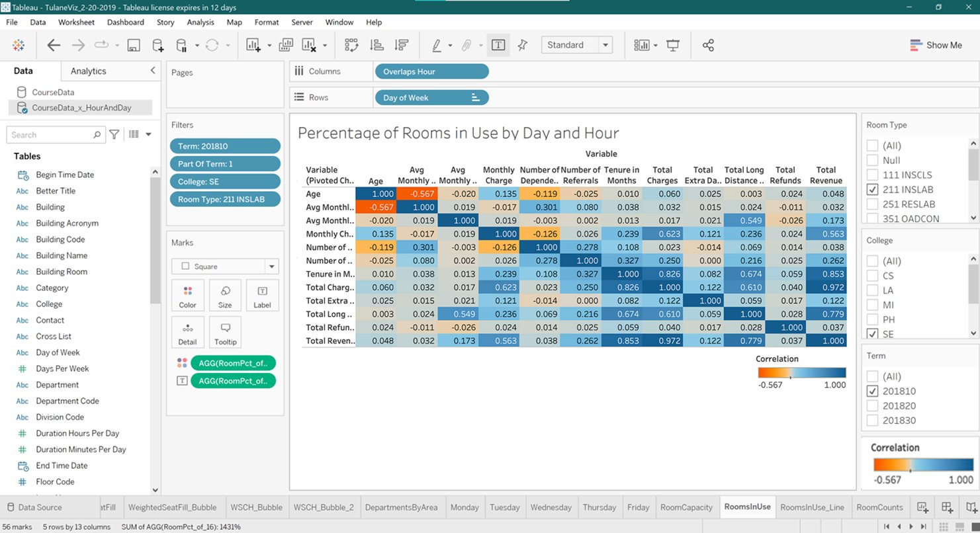This screenshot has width=980, height=533.
Task: Click the Data Source button
Action: 34,507
